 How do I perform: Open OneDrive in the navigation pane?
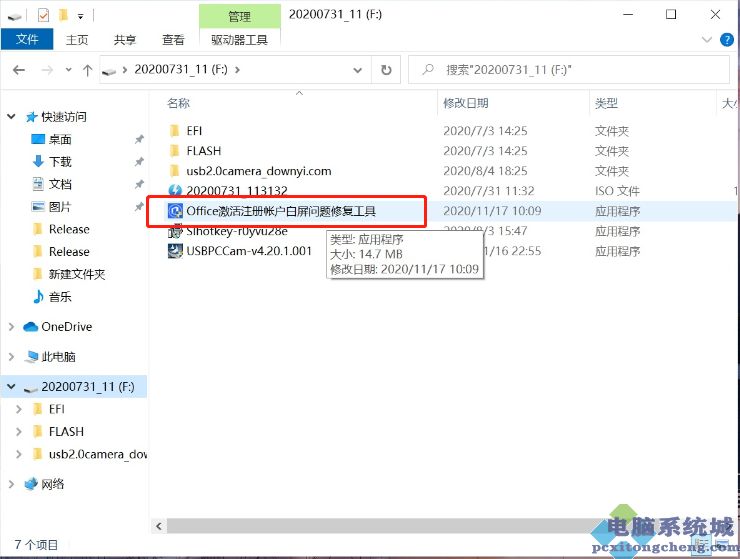[67, 327]
